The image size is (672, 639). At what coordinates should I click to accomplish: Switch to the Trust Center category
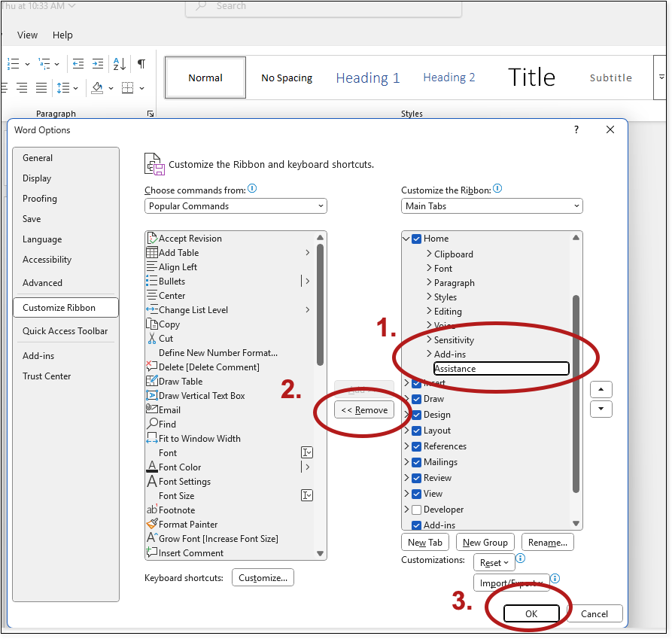[47, 376]
